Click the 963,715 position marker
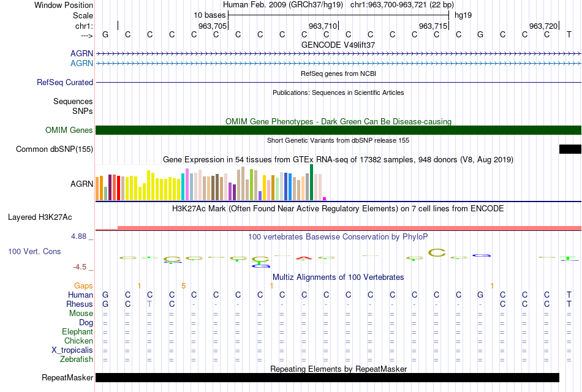Image resolution: width=582 pixels, height=392 pixels. (433, 26)
